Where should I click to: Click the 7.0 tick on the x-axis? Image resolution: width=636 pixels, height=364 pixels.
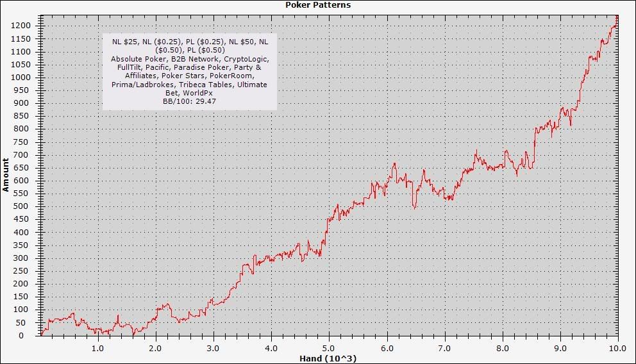(444, 349)
